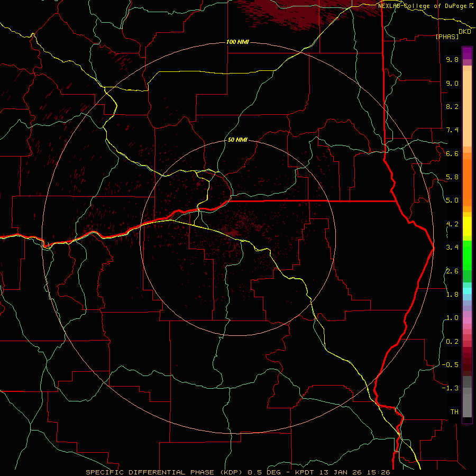Image resolution: width=476 pixels, height=476 pixels.
Task: Click the 8.2 legend value
Action: tap(452, 106)
